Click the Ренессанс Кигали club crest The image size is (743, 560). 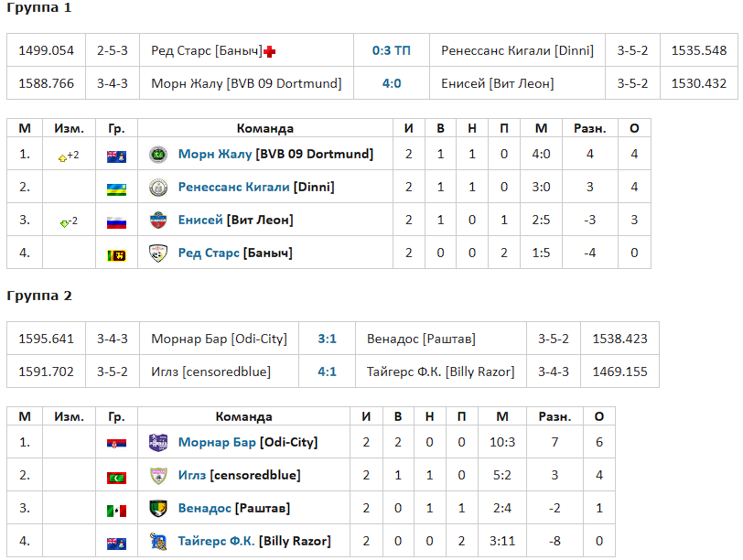157,188
